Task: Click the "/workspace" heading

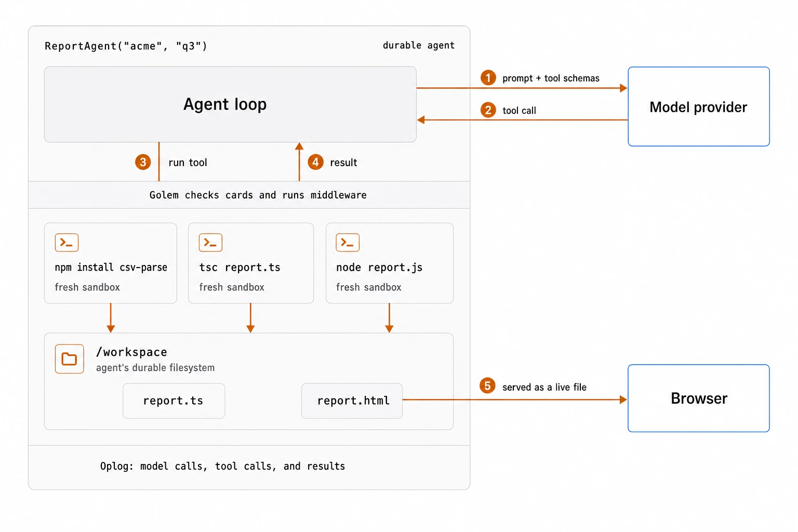Action: click(x=131, y=352)
